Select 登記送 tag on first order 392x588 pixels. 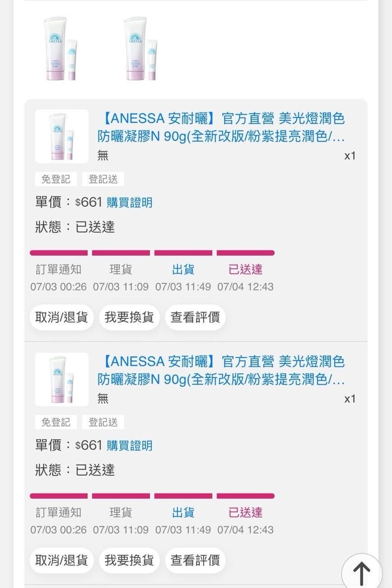coord(103,179)
